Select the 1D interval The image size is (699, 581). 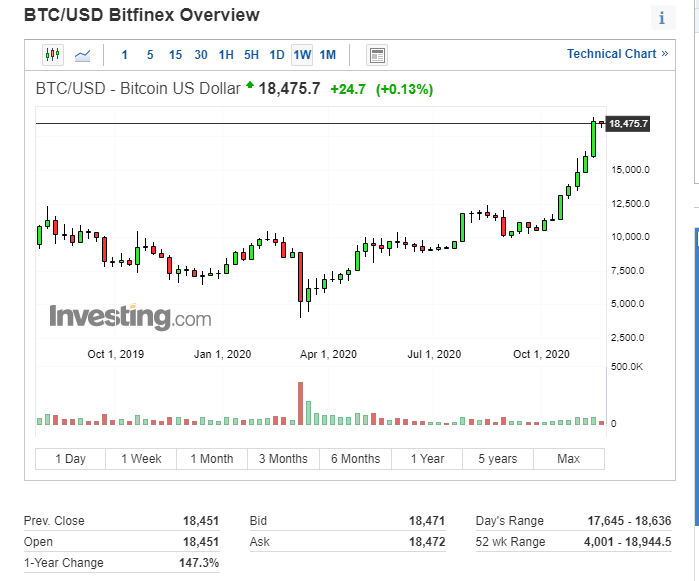point(277,55)
